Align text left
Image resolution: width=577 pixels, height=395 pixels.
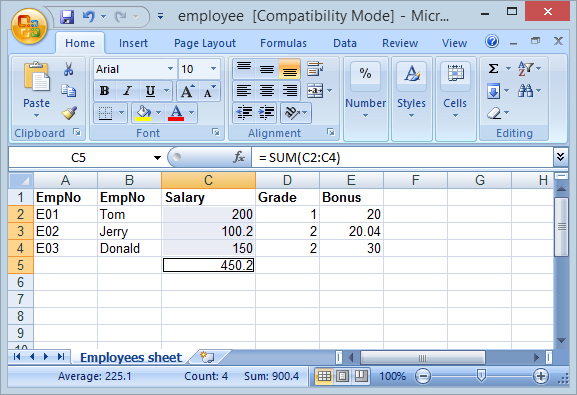point(244,91)
